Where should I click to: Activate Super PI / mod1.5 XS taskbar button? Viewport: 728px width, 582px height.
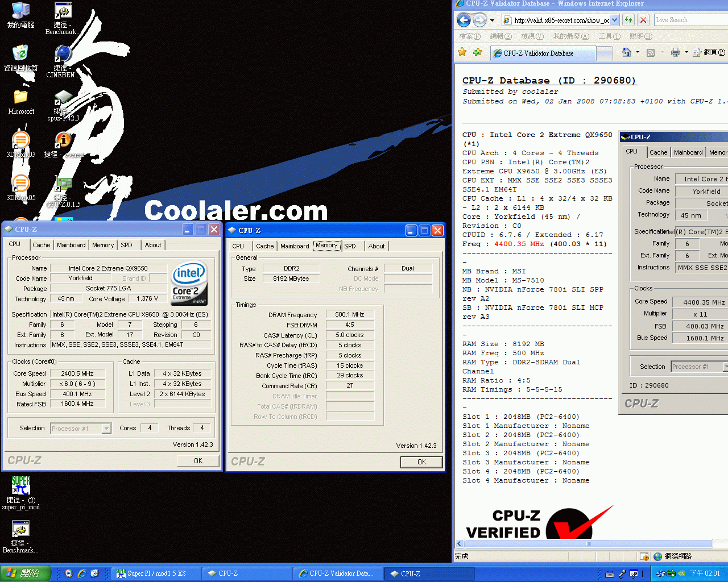point(156,573)
